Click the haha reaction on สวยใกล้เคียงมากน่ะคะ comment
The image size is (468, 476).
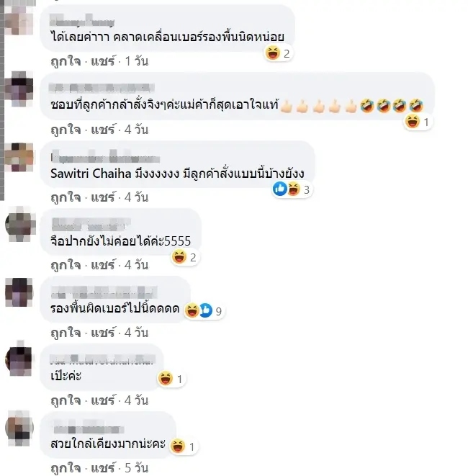point(178,446)
